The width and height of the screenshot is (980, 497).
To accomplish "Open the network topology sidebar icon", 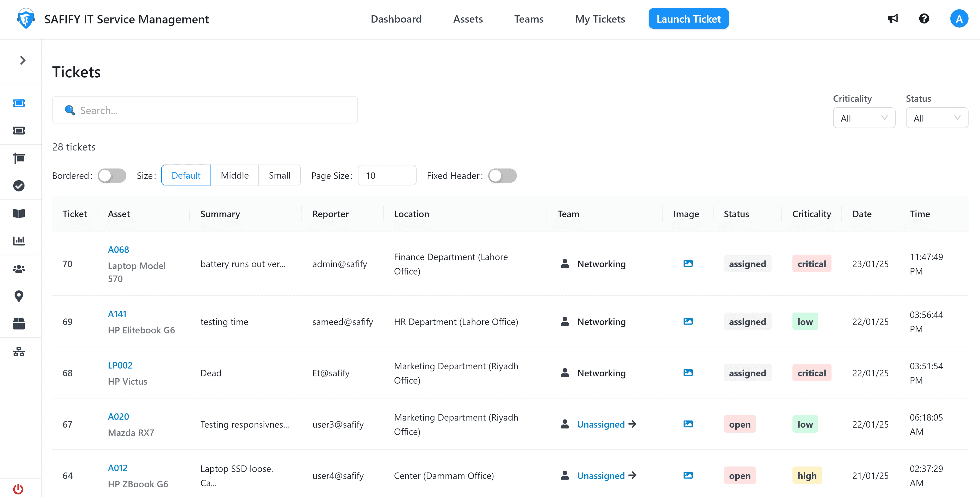I will [x=19, y=351].
